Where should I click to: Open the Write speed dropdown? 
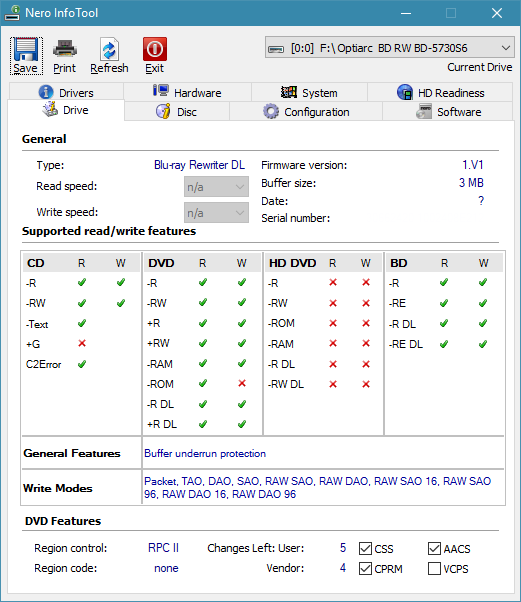pos(216,213)
